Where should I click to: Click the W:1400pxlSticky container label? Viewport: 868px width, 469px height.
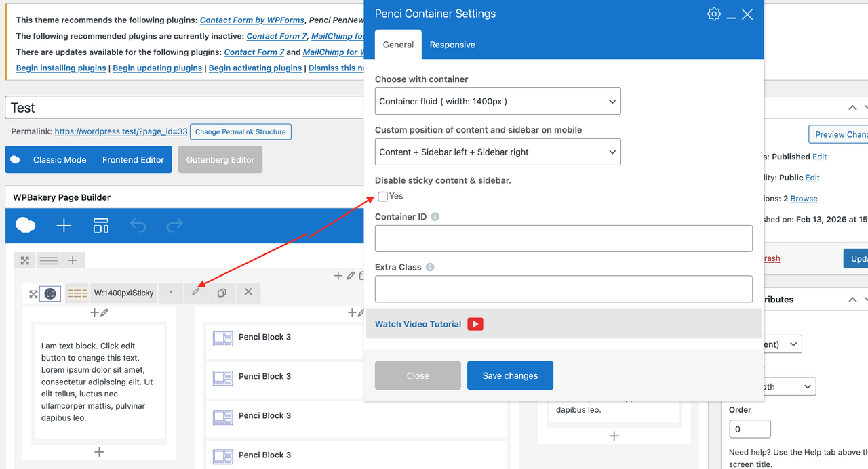(x=123, y=293)
